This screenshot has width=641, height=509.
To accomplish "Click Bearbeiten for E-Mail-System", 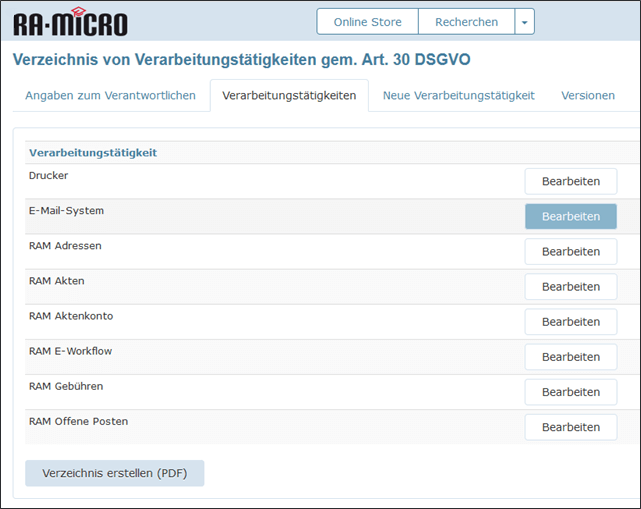I will (570, 216).
